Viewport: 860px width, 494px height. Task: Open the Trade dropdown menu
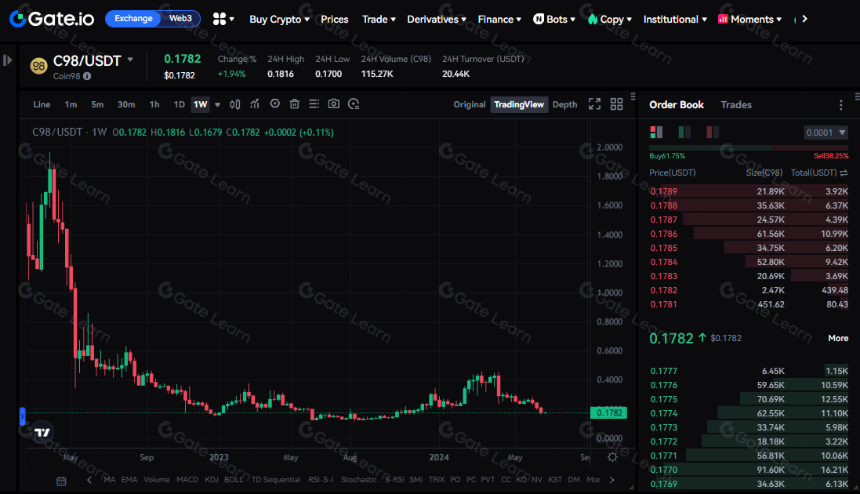tap(378, 19)
